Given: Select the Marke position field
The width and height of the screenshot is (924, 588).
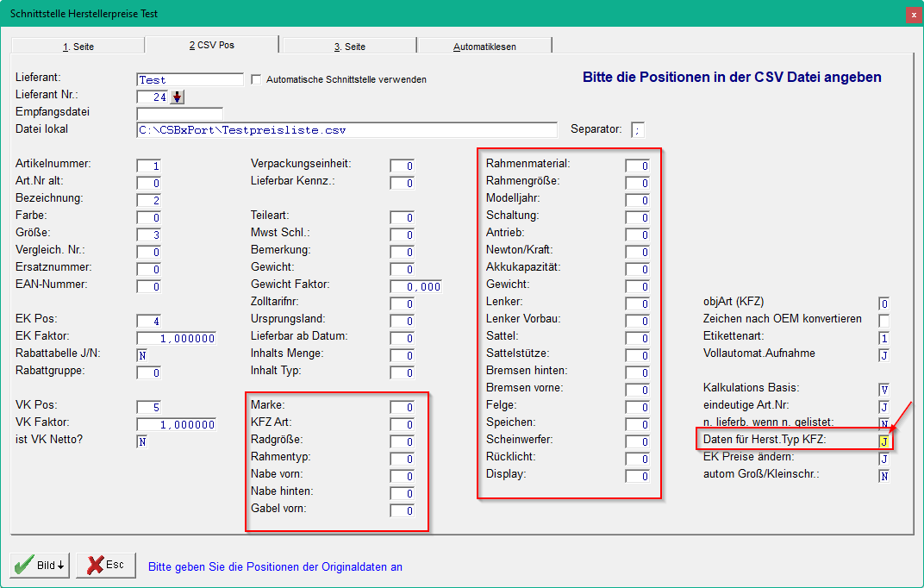Looking at the screenshot, I should point(402,407).
